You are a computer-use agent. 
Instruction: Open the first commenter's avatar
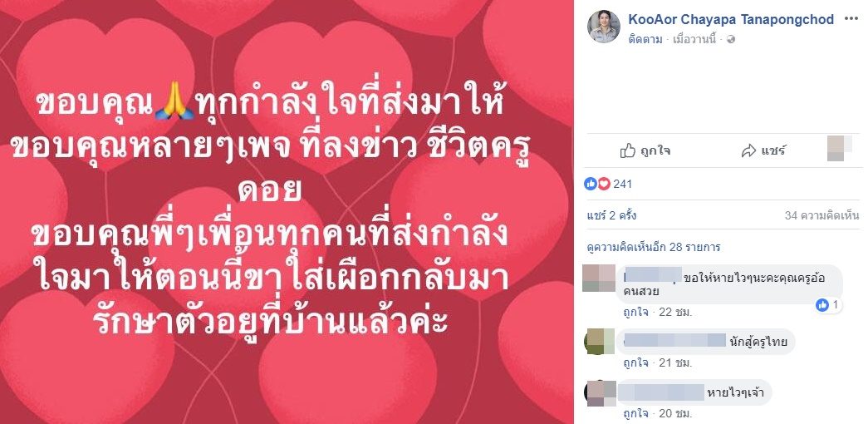pos(599,279)
